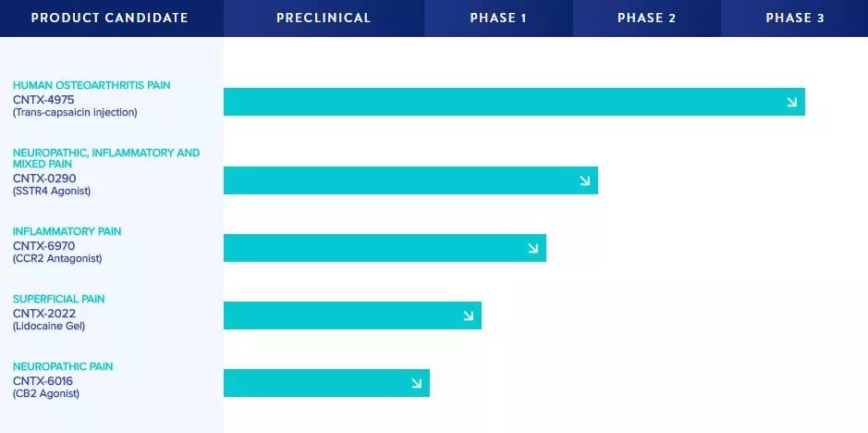Click the arrow icon on CNTX-2022 bar
This screenshot has width=868, height=433.
[x=468, y=315]
